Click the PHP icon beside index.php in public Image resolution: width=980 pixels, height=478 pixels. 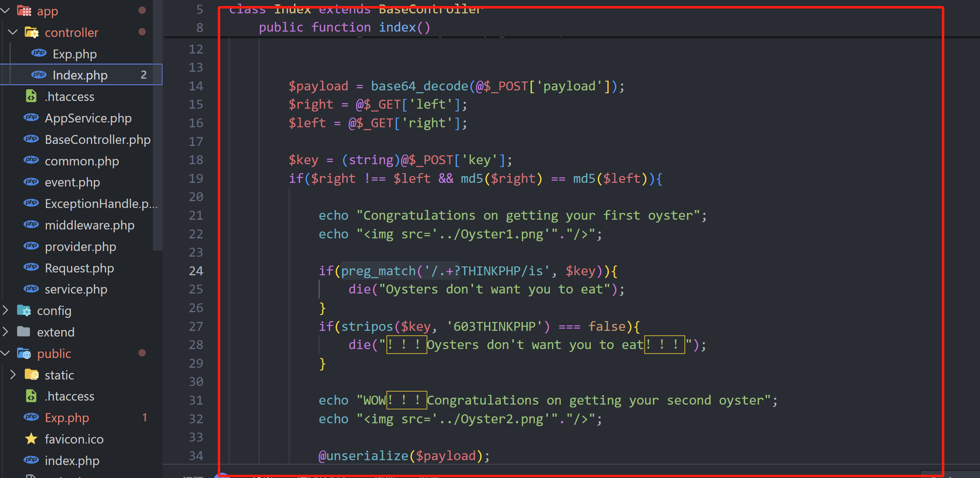pos(31,460)
